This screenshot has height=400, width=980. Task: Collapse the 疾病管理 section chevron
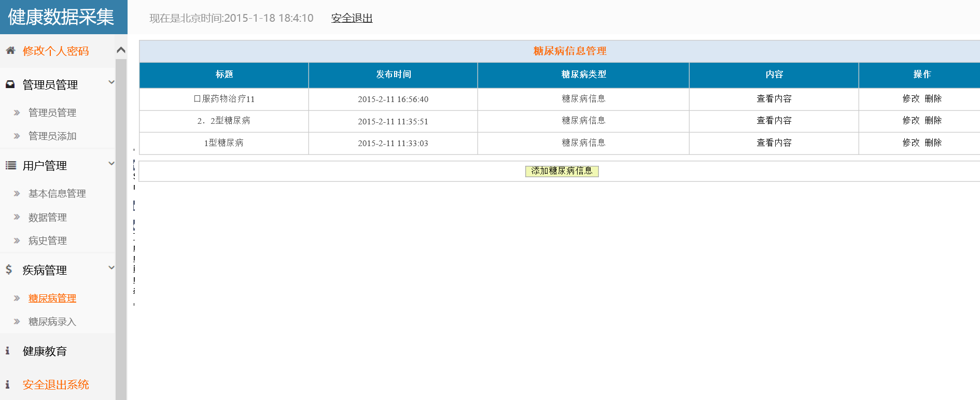[x=111, y=267]
